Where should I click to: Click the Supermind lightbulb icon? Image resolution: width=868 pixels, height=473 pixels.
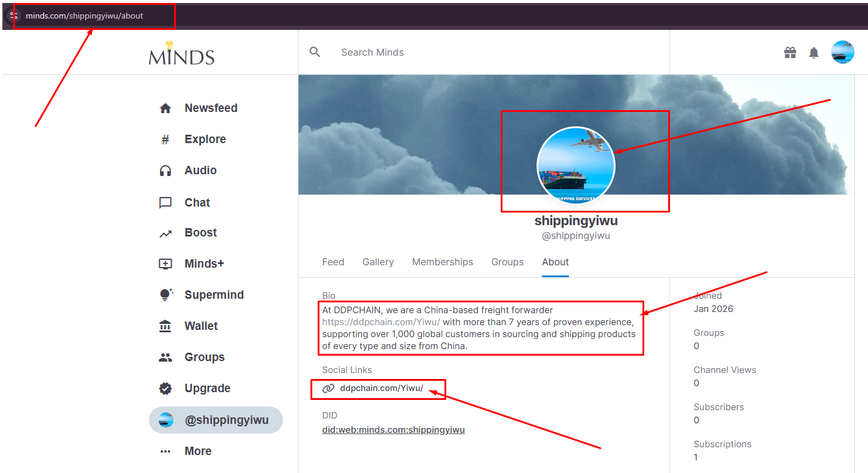(166, 295)
